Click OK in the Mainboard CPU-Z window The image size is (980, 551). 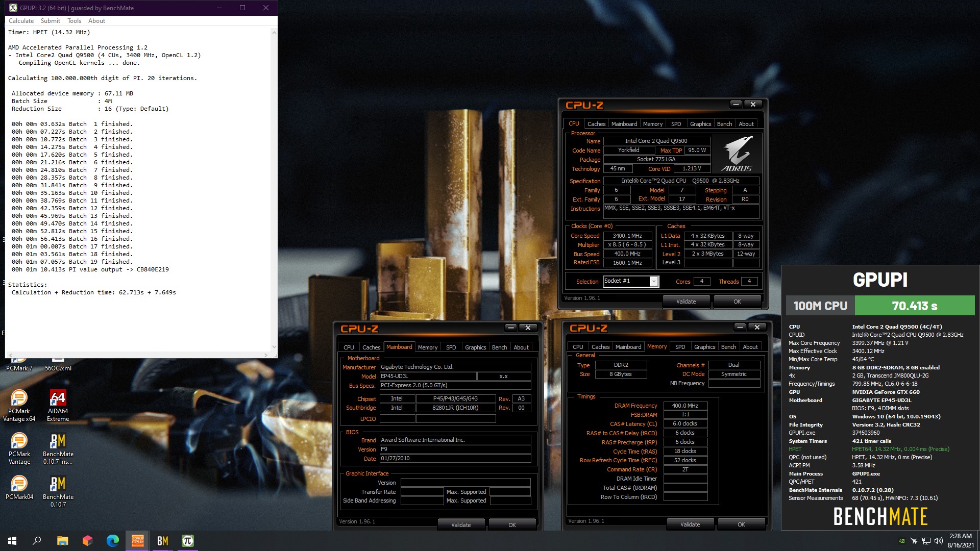pyautogui.click(x=512, y=525)
